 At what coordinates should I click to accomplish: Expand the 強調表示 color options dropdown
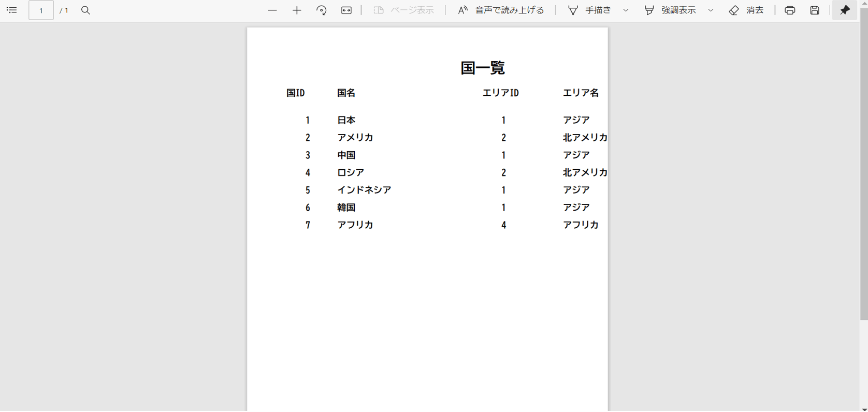click(x=711, y=10)
